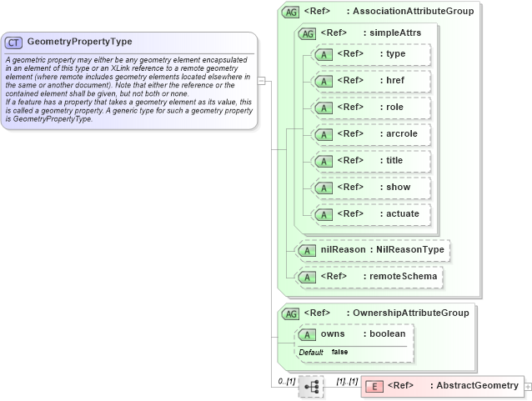Click the A icon beside owns attribute
The height and width of the screenshot is (401, 532).
[x=307, y=335]
